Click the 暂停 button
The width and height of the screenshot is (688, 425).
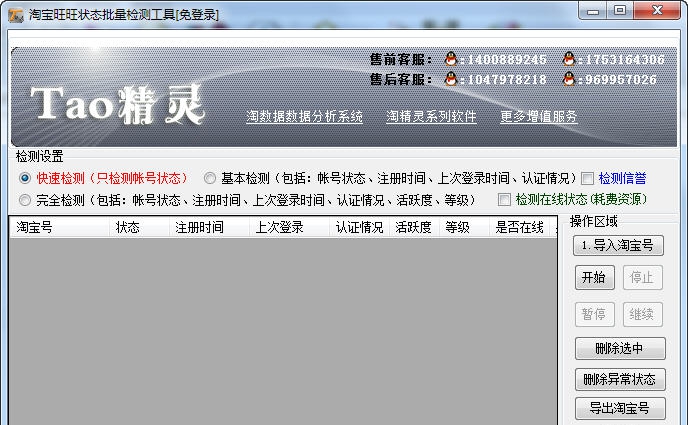(x=595, y=314)
